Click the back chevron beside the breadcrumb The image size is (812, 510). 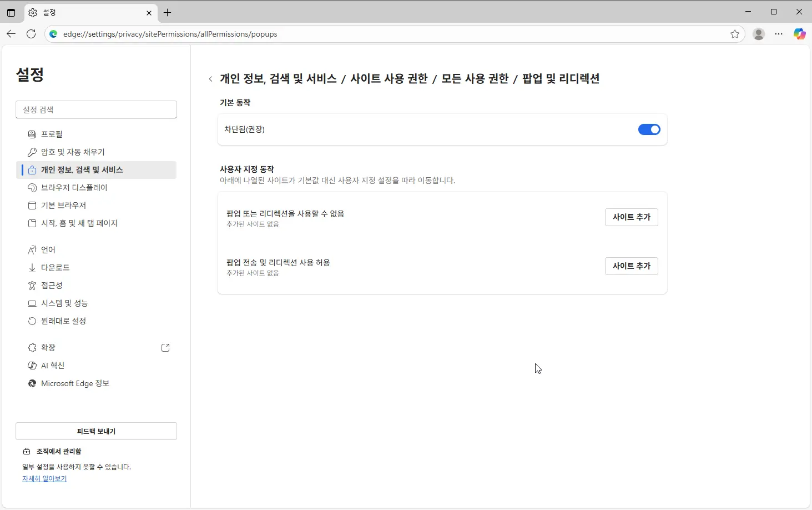210,79
